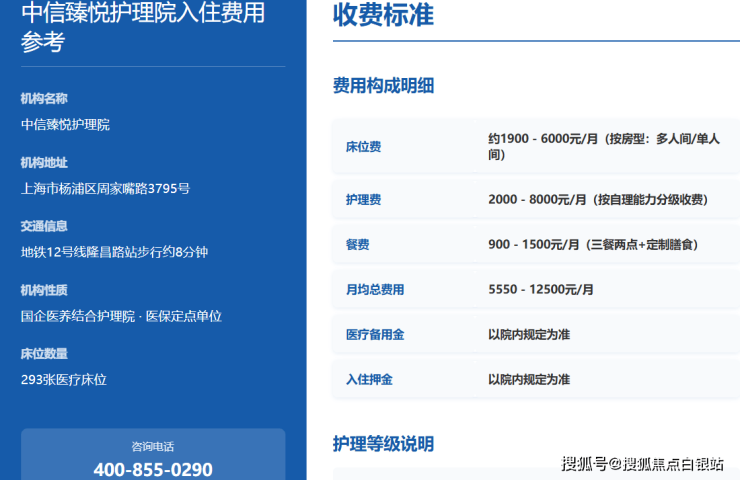The width and height of the screenshot is (740, 480).
Task: Select the 5550 - 12500元/月 total value
Action: point(541,289)
